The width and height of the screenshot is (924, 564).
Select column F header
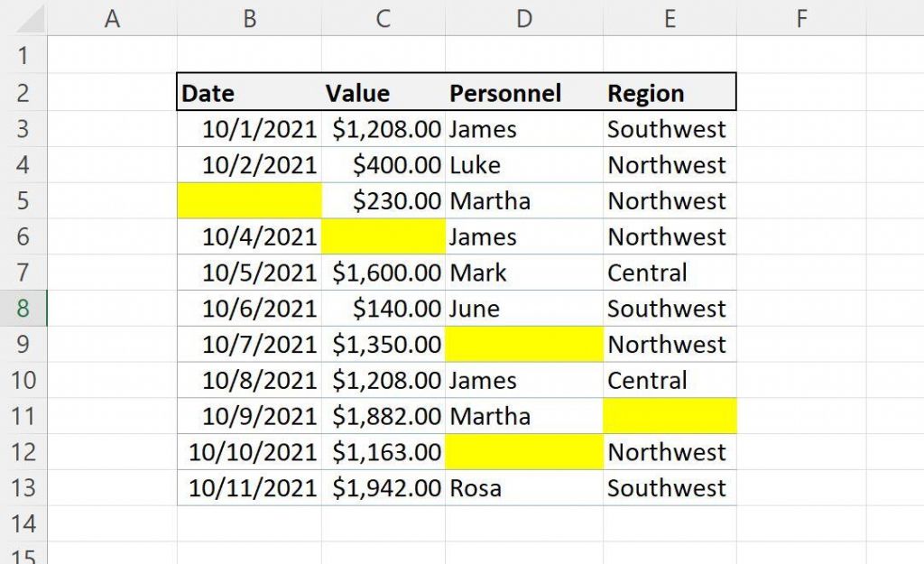click(x=801, y=17)
